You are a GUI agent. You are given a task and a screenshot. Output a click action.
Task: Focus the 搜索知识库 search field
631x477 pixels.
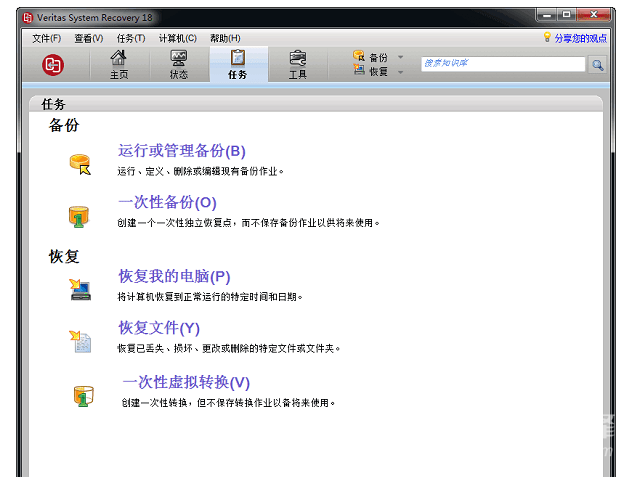point(503,64)
